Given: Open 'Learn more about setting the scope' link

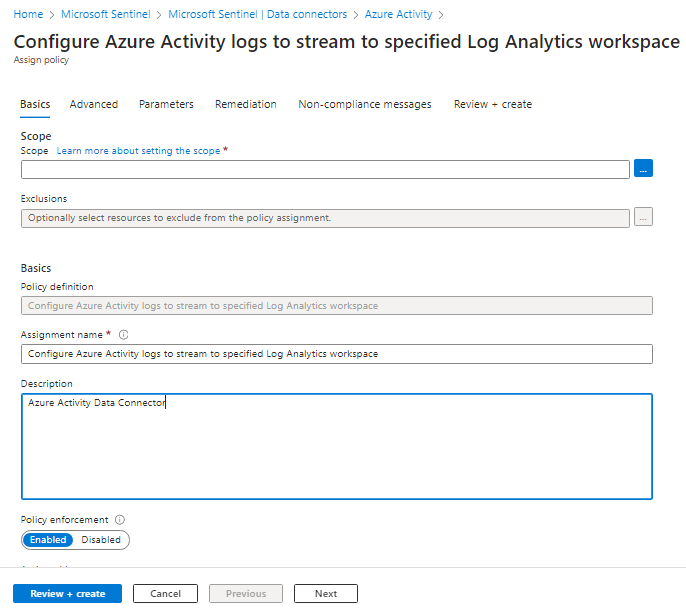Looking at the screenshot, I should coord(138,151).
